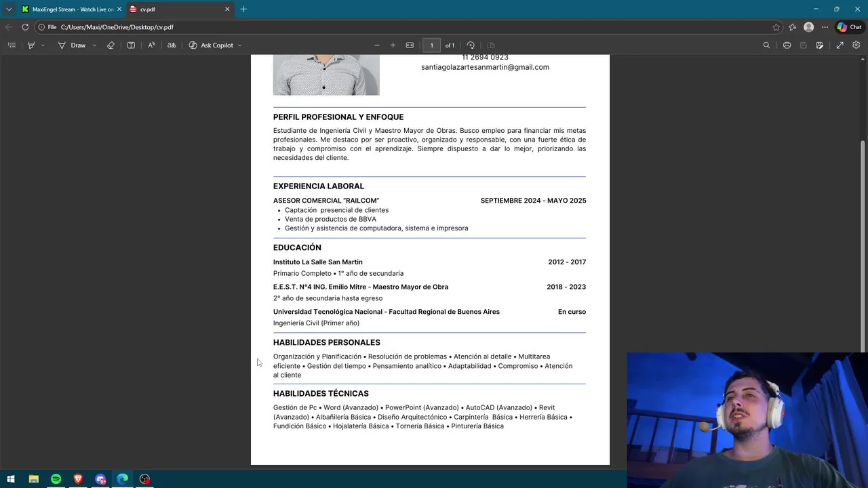Click the HABILIDADES TÉCNICAS heading
This screenshot has height=488, width=868.
click(321, 394)
